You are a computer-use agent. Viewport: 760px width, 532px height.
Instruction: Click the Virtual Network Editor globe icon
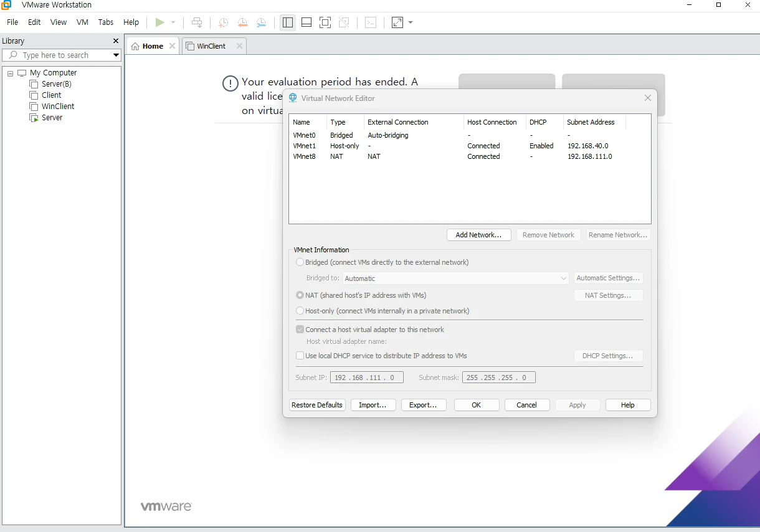tap(293, 98)
